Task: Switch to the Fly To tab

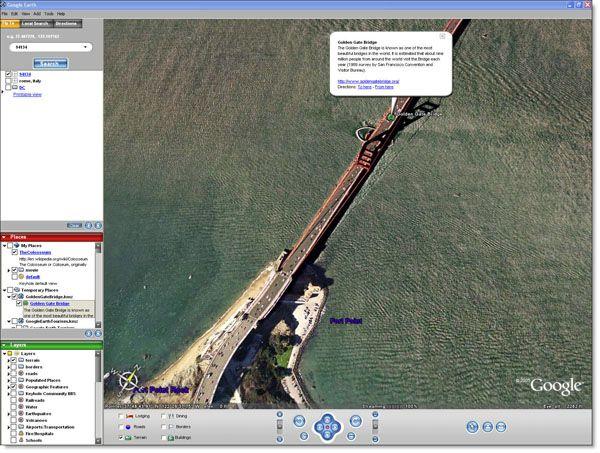Action: (x=10, y=24)
